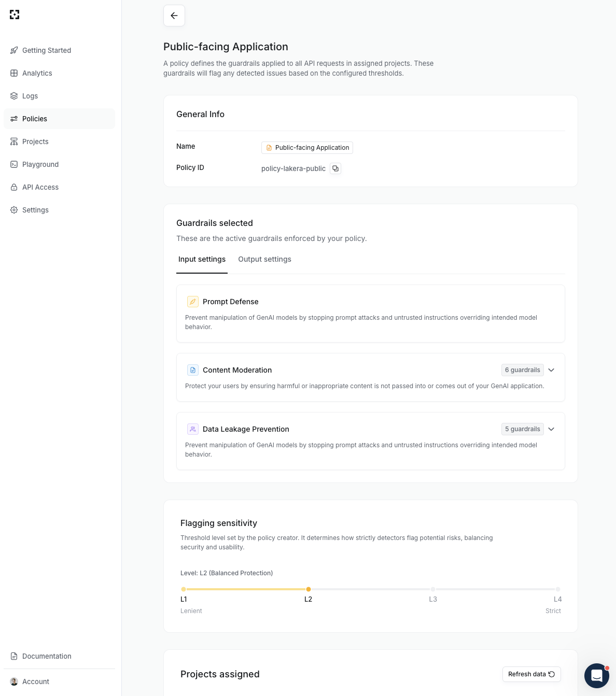616x696 pixels.
Task: Expand the Content Moderation guardrails list
Action: pyautogui.click(x=551, y=370)
